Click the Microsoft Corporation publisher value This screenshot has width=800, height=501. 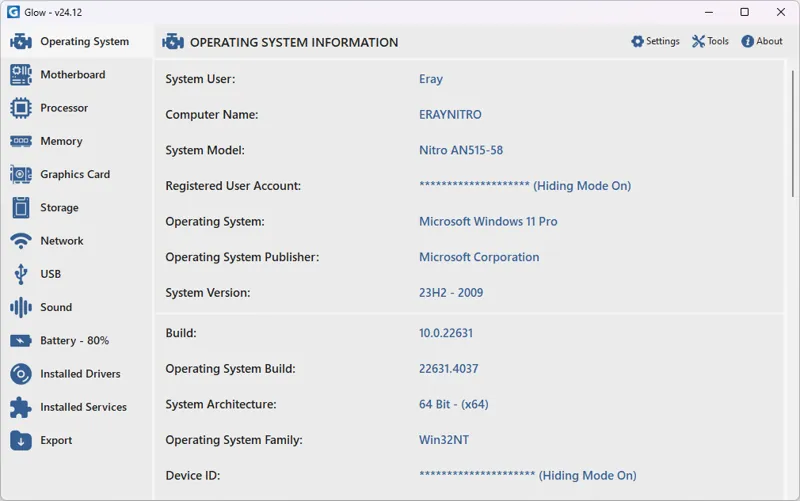click(479, 257)
